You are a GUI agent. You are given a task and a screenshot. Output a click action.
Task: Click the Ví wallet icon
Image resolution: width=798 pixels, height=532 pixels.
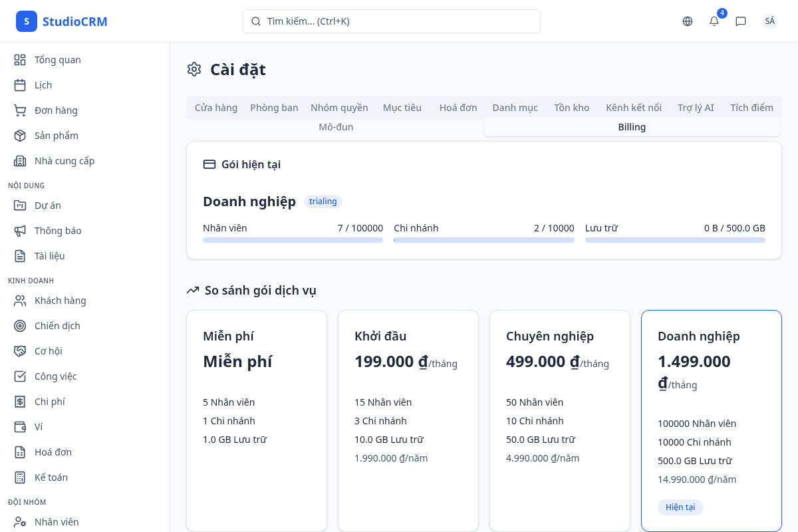click(x=20, y=427)
